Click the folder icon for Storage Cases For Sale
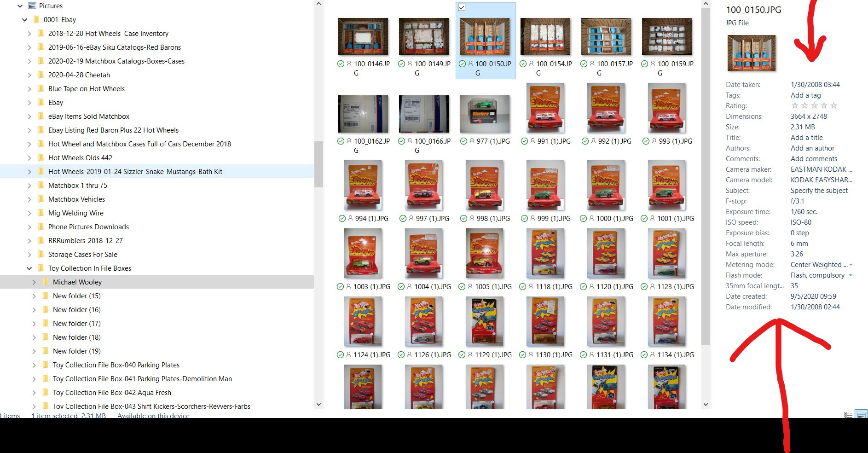 click(41, 254)
